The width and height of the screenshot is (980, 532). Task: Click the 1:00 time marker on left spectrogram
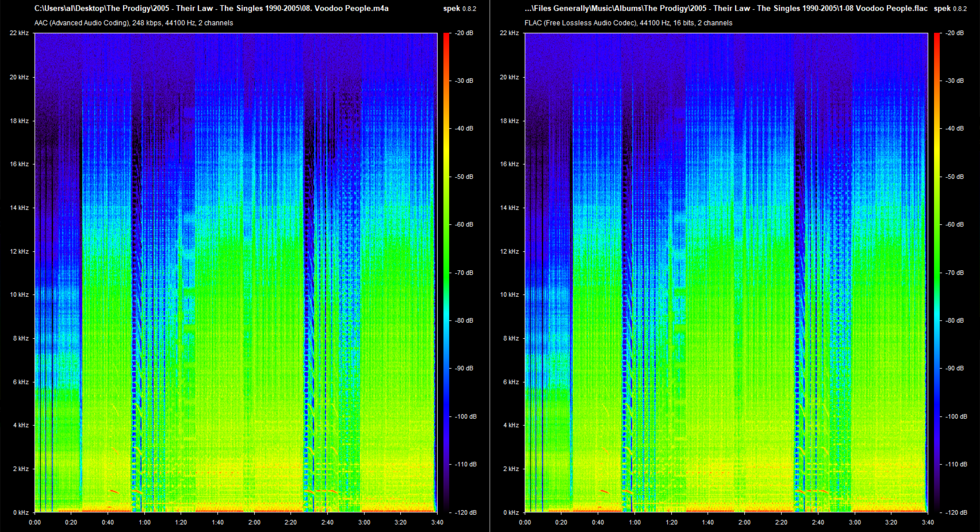144,522
